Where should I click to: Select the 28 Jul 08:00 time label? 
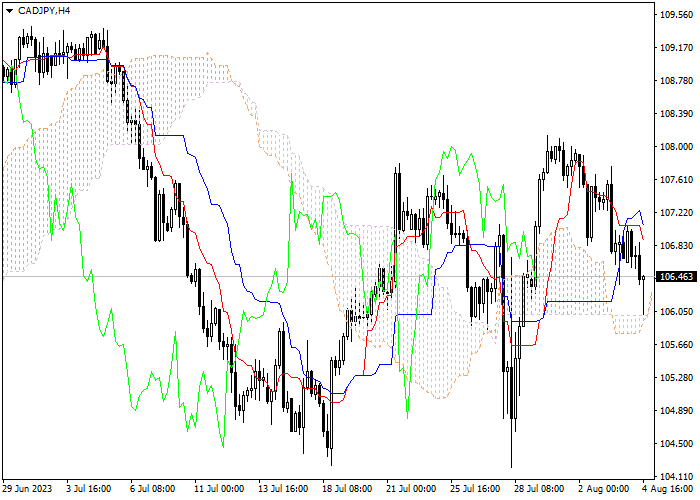(x=539, y=488)
